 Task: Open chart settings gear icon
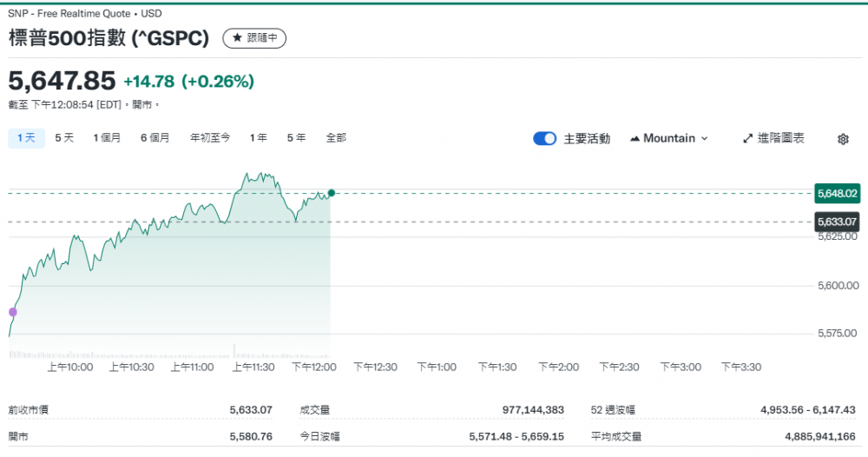[843, 139]
